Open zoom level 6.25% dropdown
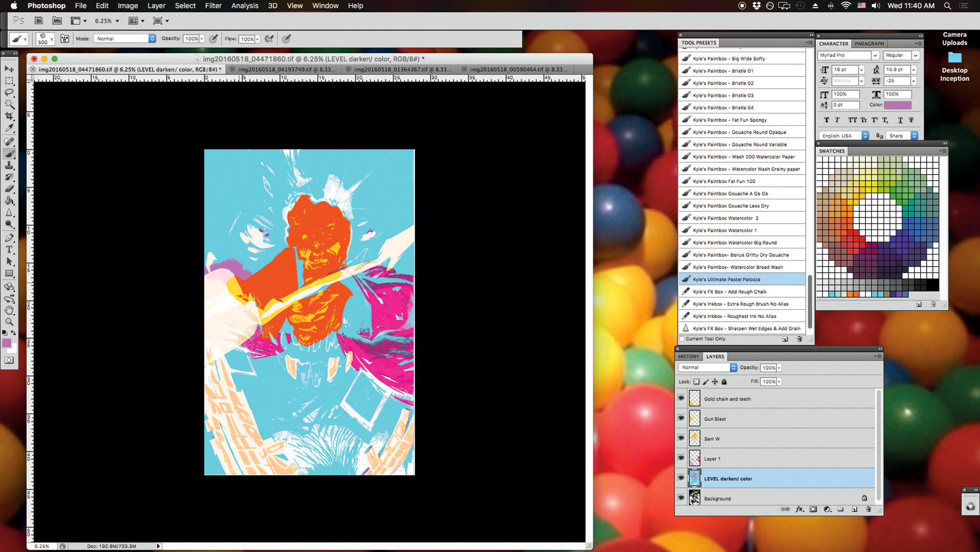This screenshot has height=552, width=980. [x=117, y=21]
